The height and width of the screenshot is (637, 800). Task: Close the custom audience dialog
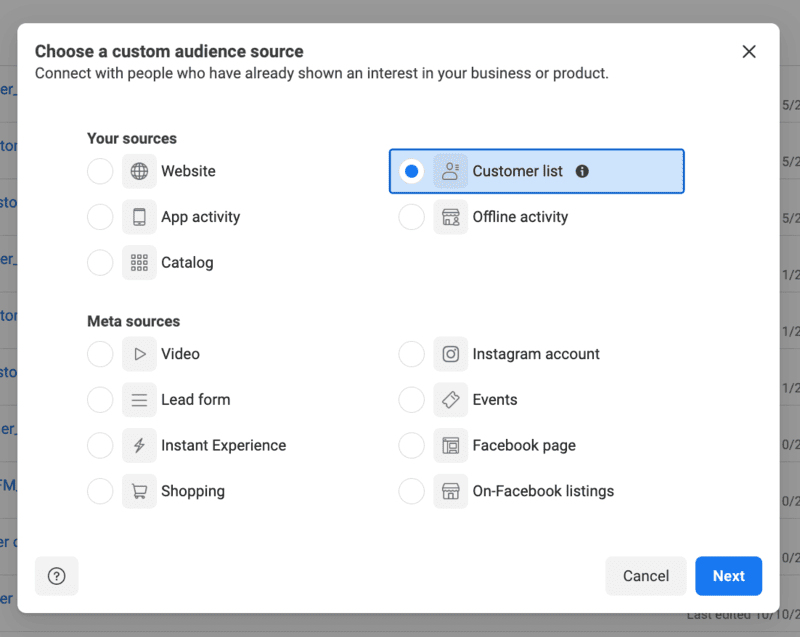click(748, 52)
